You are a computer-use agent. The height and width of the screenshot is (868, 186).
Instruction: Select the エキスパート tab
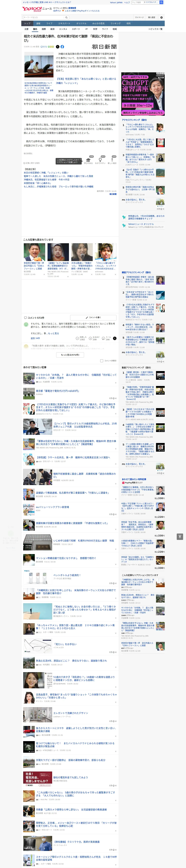click(x=64, y=24)
